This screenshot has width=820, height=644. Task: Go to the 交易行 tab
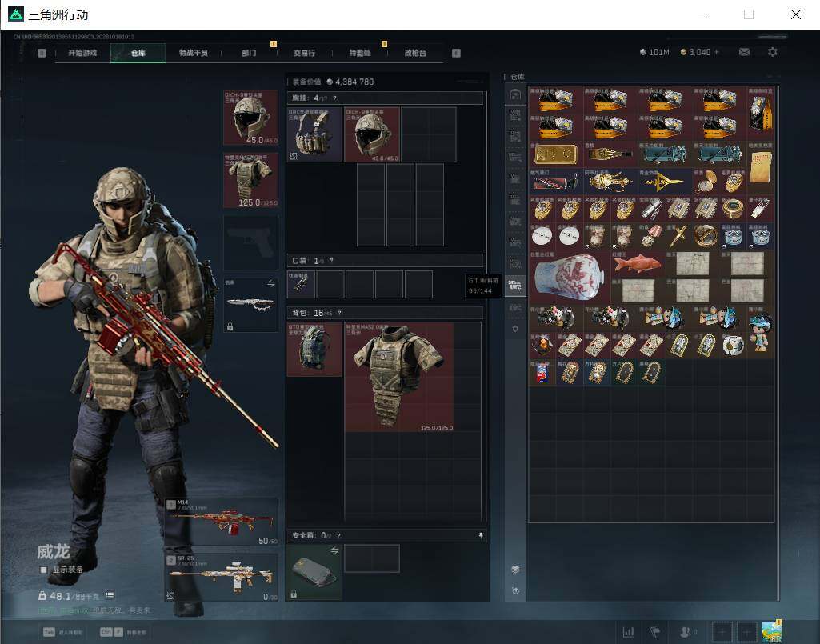304,53
